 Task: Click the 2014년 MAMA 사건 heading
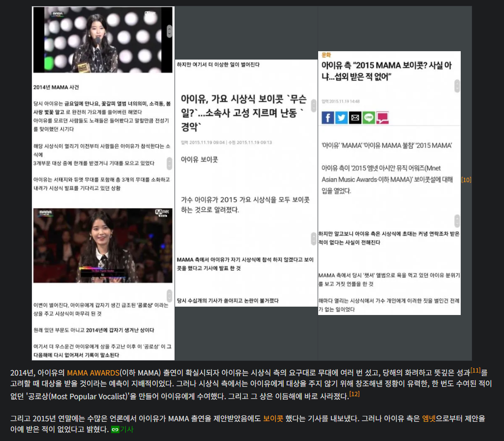point(56,87)
